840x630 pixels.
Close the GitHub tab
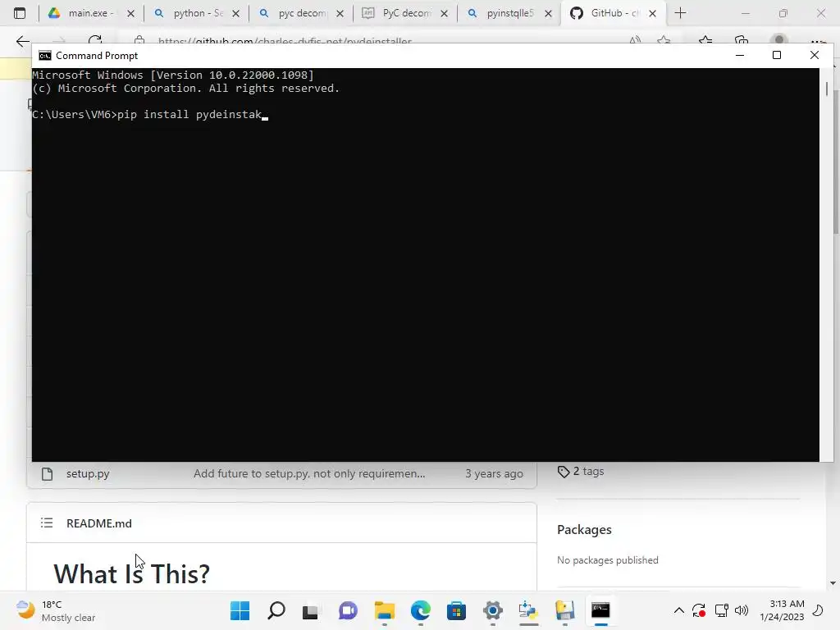(652, 14)
